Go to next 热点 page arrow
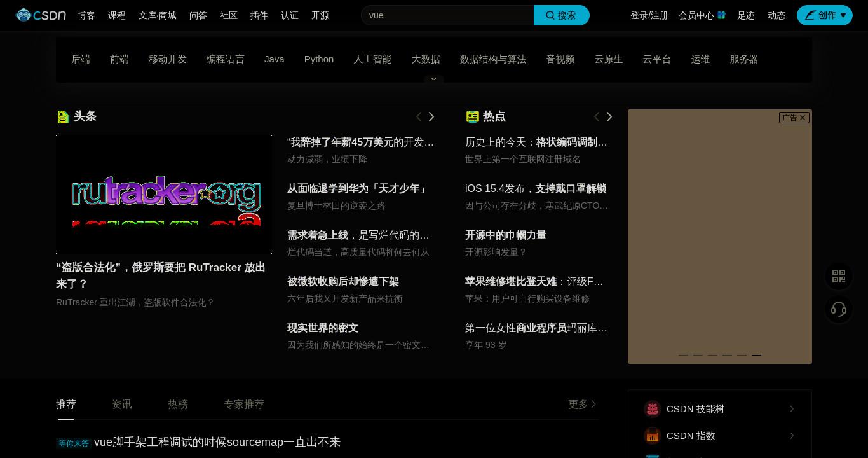This screenshot has height=458, width=868. (x=609, y=116)
